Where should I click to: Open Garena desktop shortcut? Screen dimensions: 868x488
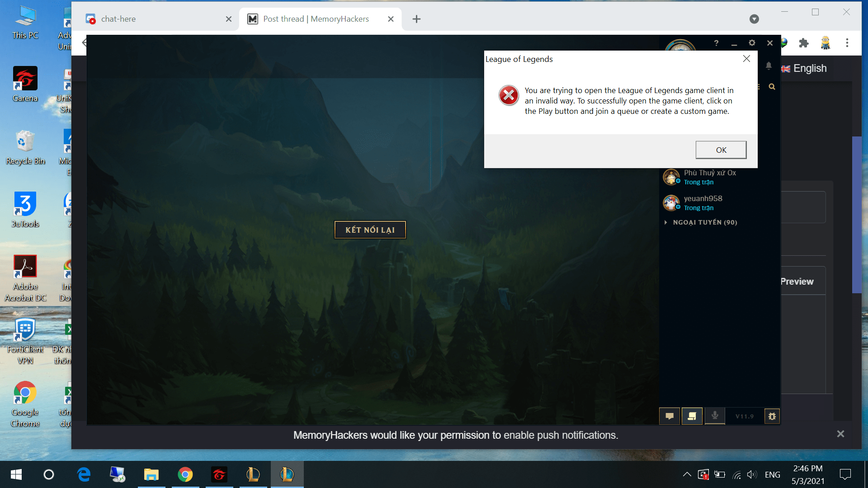tap(25, 84)
